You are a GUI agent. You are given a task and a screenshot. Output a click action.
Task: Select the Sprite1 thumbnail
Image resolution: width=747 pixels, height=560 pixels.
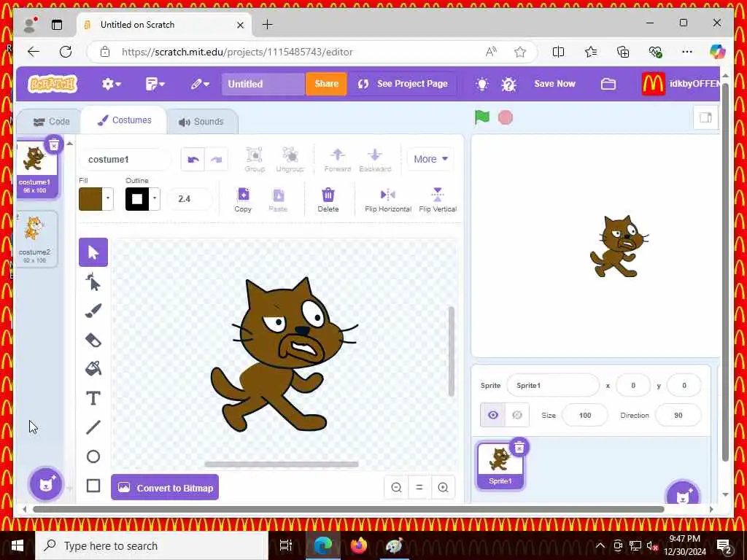coord(500,466)
